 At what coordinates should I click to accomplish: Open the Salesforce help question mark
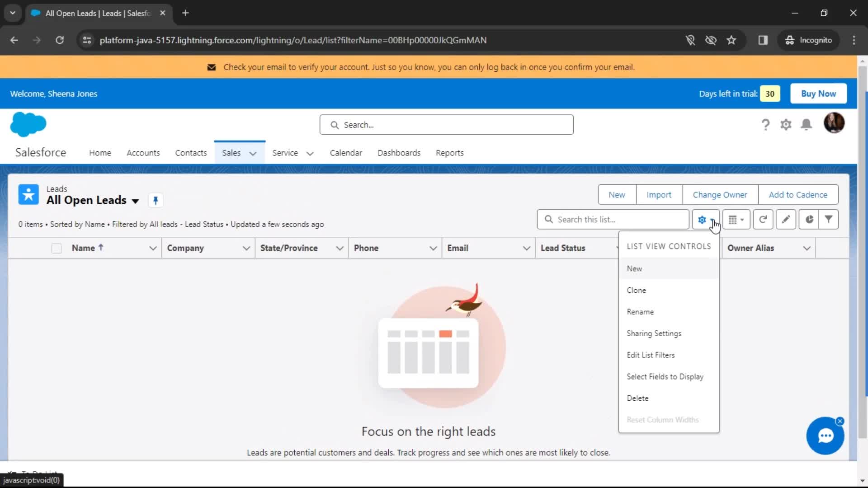coord(765,125)
